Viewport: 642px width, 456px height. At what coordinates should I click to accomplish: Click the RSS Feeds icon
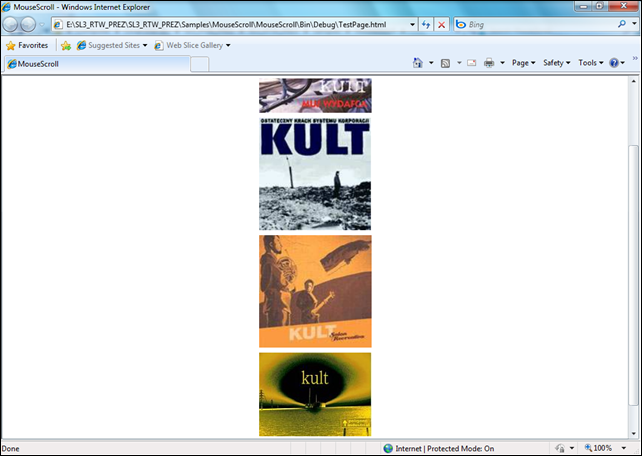click(x=445, y=63)
